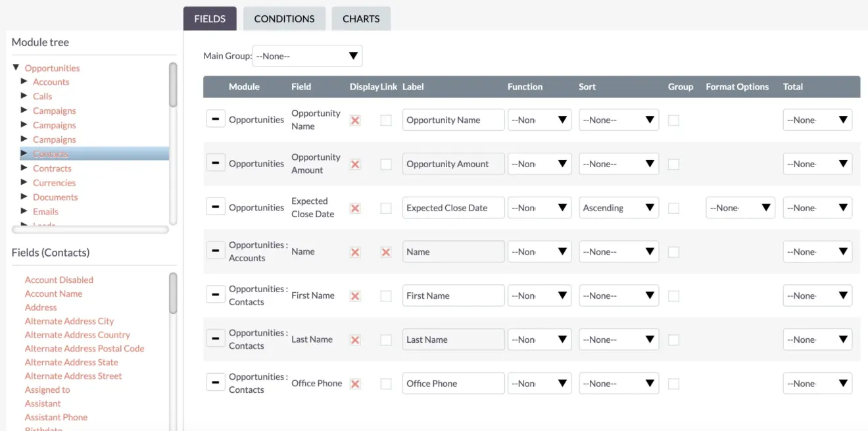This screenshot has width=868, height=431.
Task: Click the Assigned to field link
Action: click(47, 390)
